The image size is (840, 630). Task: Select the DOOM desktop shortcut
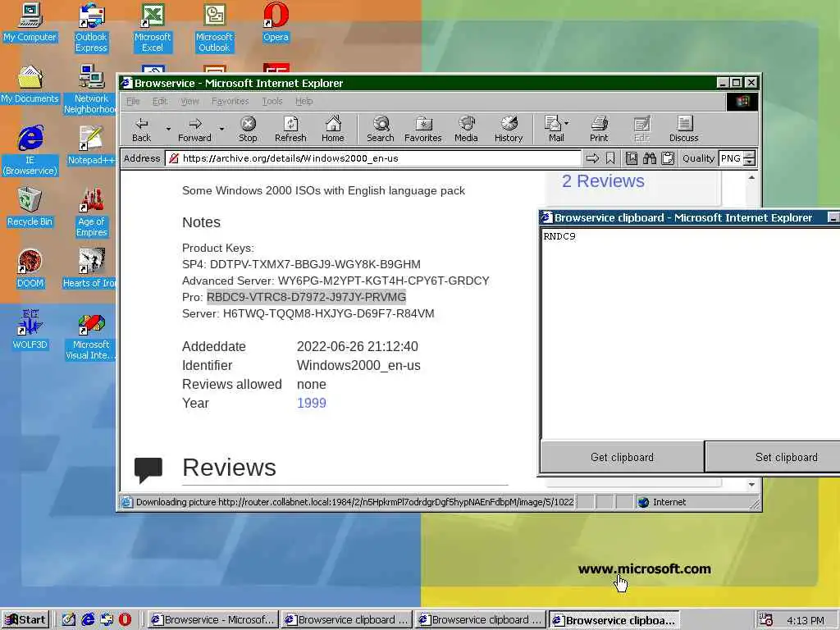(x=30, y=269)
